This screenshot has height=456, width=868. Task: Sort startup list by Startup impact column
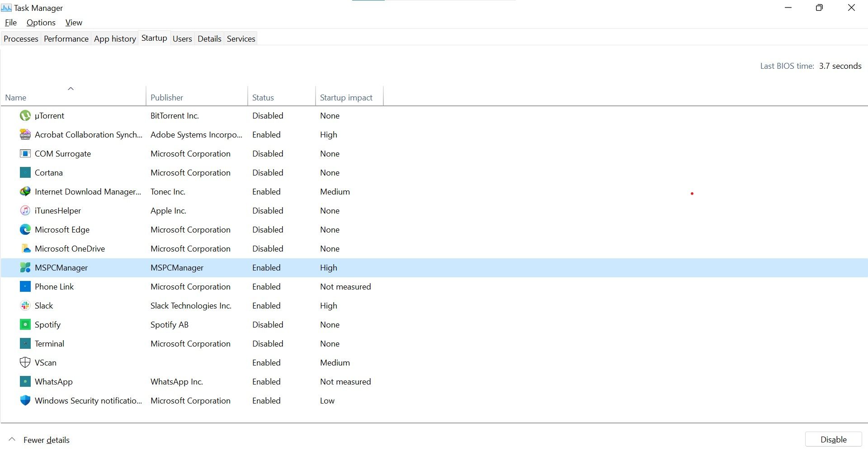pos(349,96)
